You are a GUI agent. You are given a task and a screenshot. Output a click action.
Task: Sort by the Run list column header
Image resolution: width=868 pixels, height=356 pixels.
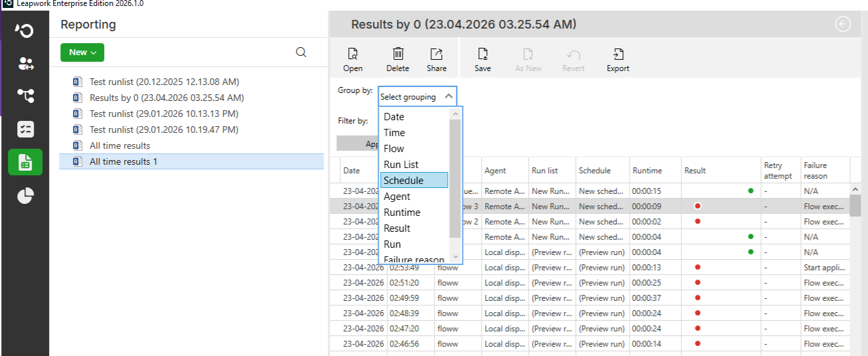click(x=551, y=171)
